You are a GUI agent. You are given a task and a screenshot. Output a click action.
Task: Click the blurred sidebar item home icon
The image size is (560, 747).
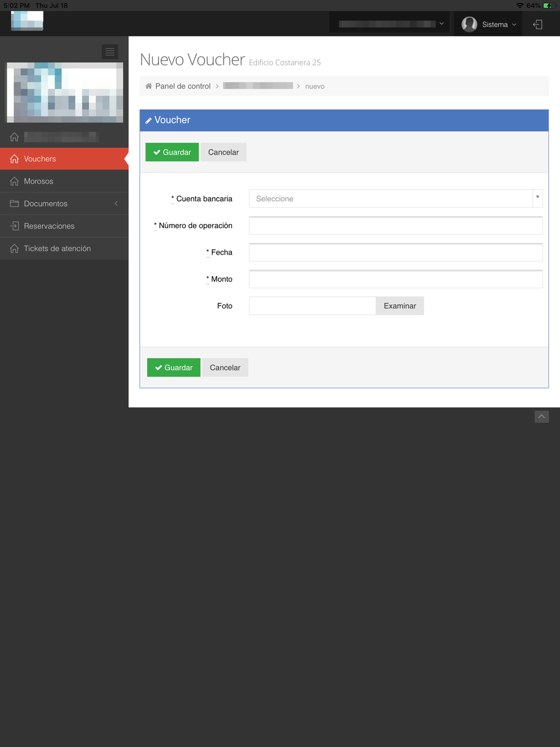[15, 137]
